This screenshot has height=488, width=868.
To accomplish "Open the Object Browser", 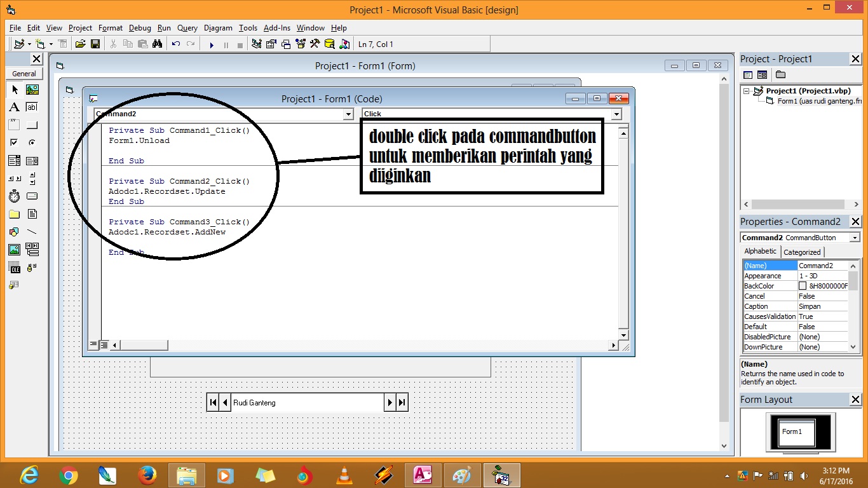I will [x=300, y=43].
